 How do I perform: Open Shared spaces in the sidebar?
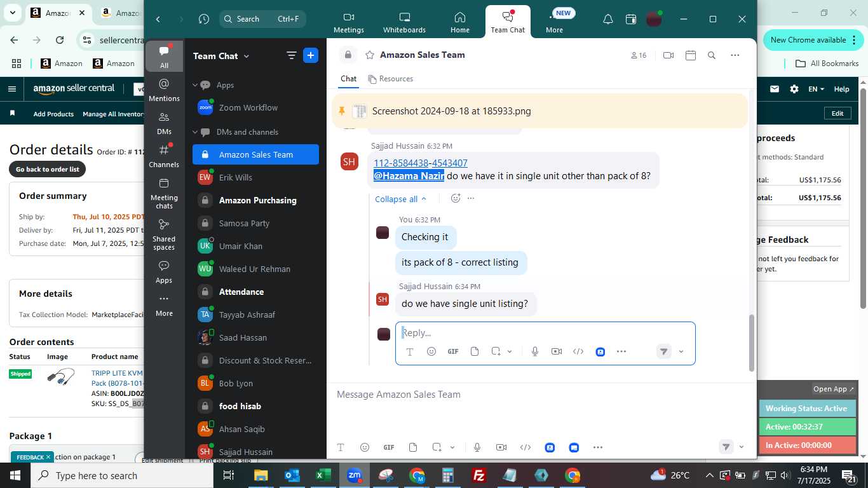pyautogui.click(x=164, y=234)
